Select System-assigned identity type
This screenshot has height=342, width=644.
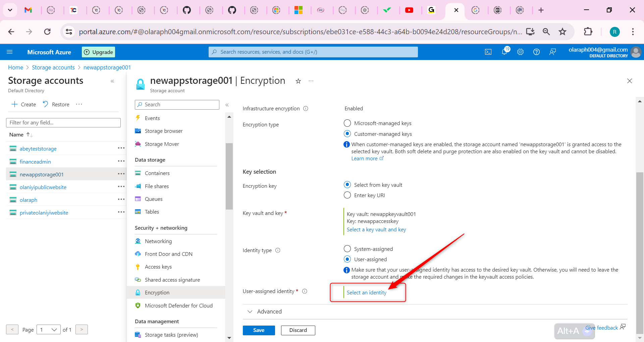pos(347,249)
